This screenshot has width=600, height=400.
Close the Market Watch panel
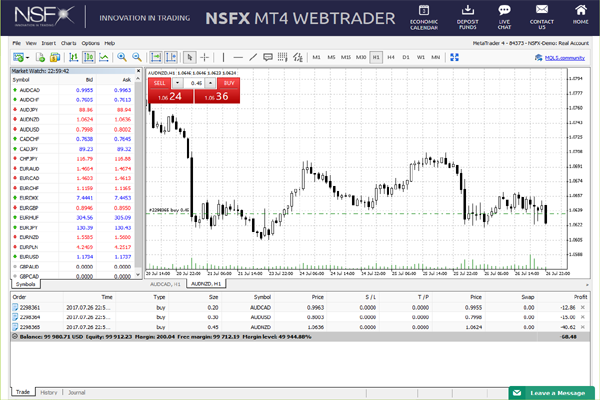point(139,71)
